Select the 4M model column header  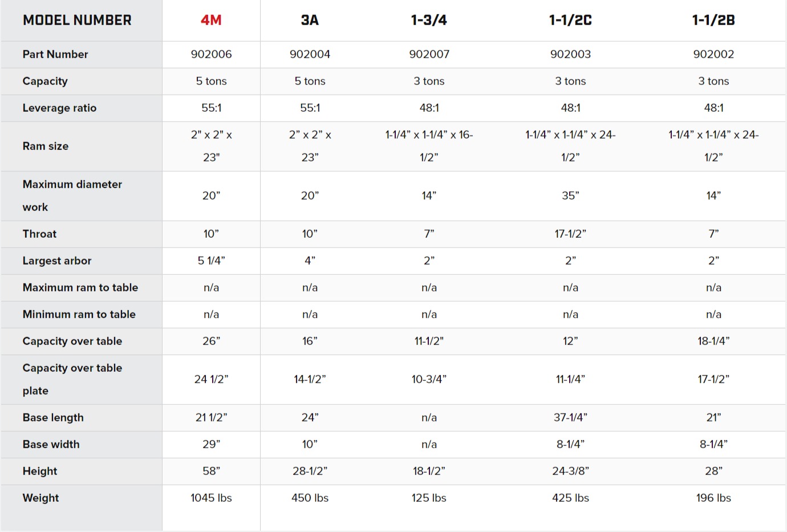click(211, 21)
